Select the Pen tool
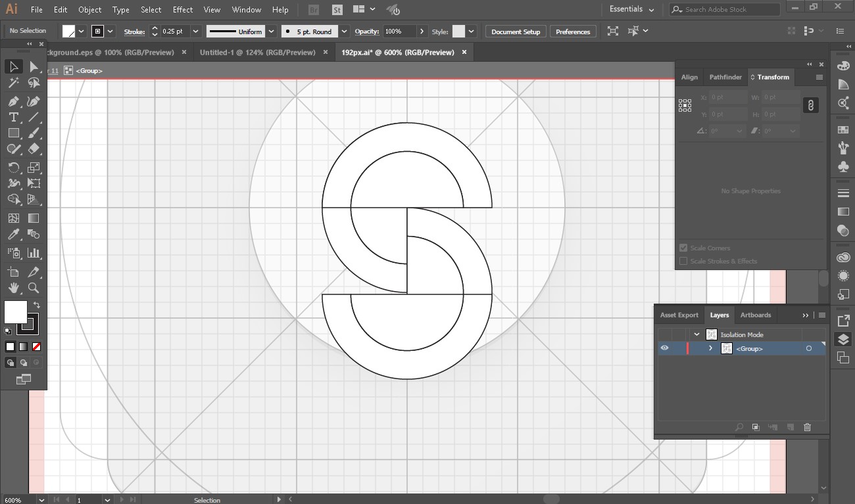This screenshot has width=855, height=504. coord(13,101)
